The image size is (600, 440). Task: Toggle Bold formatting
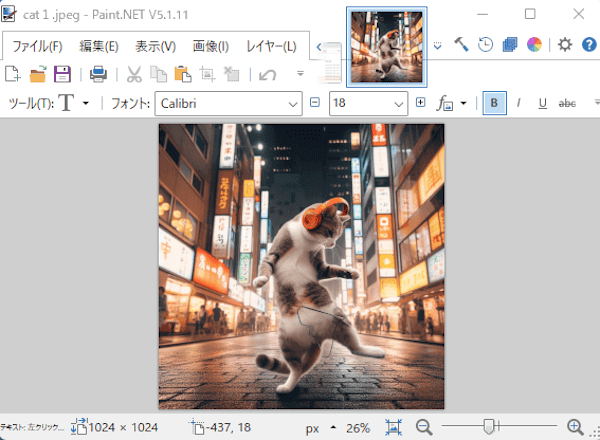494,103
